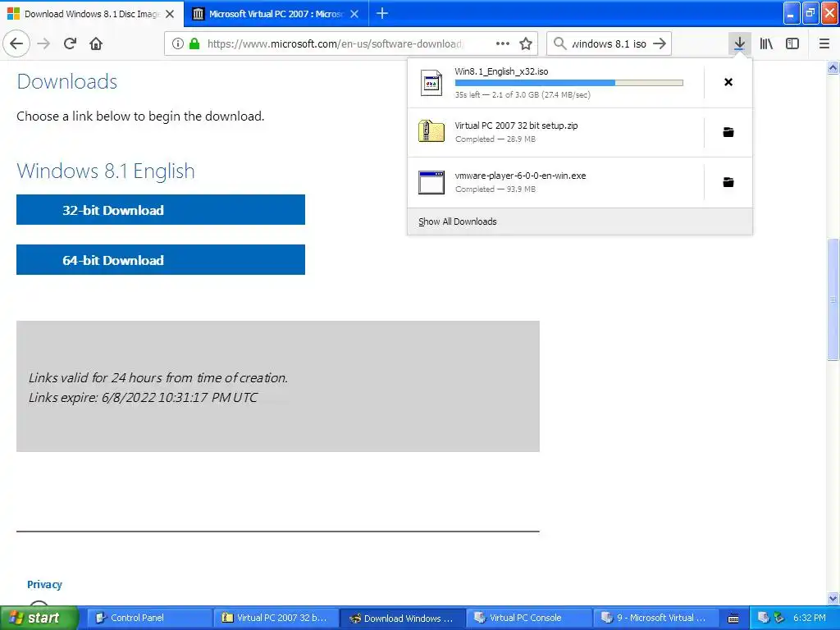Viewport: 840px width, 630px height.
Task: Switch to Virtual PC 2007 32 b... taskbar item
Action: coord(276,618)
